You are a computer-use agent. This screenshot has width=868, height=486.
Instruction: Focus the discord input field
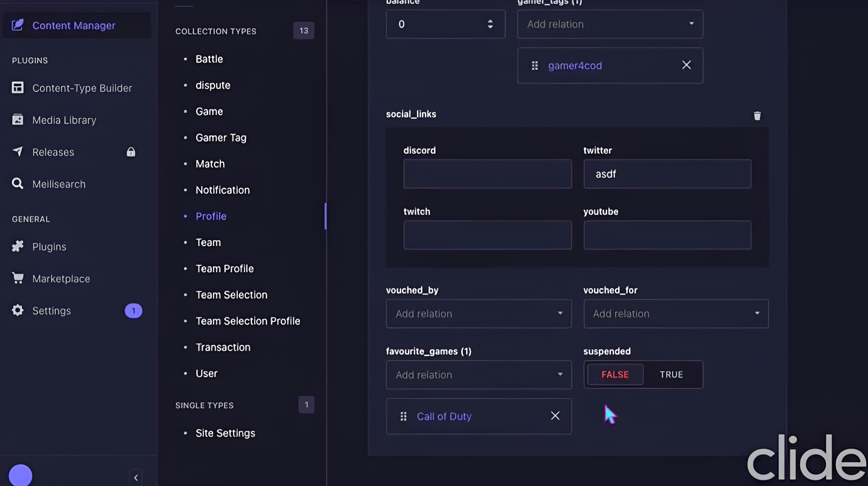[488, 174]
